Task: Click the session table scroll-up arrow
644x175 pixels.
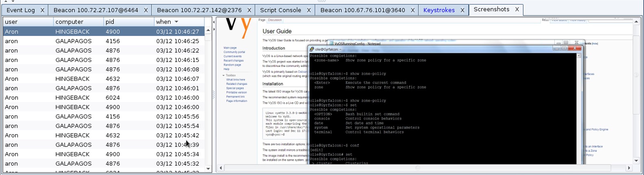Action: (x=208, y=30)
